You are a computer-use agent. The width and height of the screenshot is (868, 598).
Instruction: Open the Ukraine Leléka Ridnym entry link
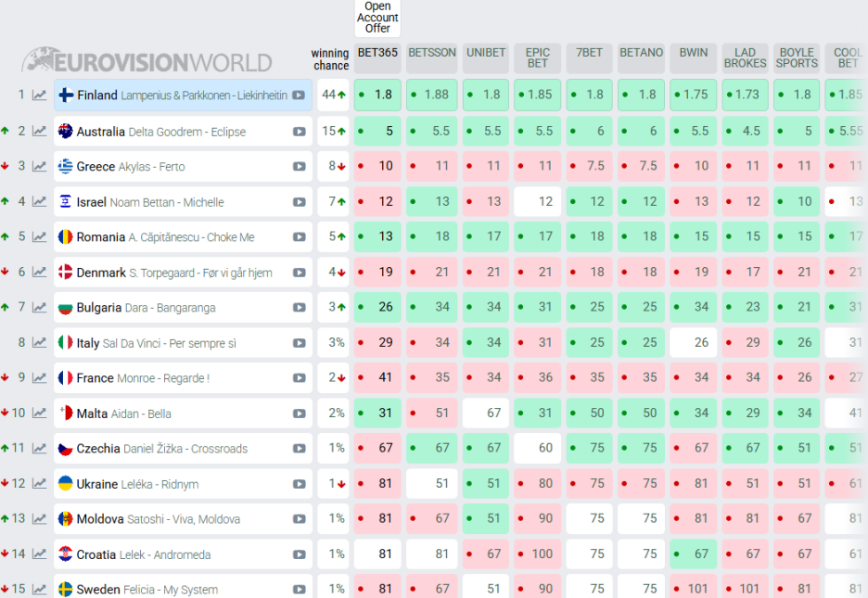point(184,483)
